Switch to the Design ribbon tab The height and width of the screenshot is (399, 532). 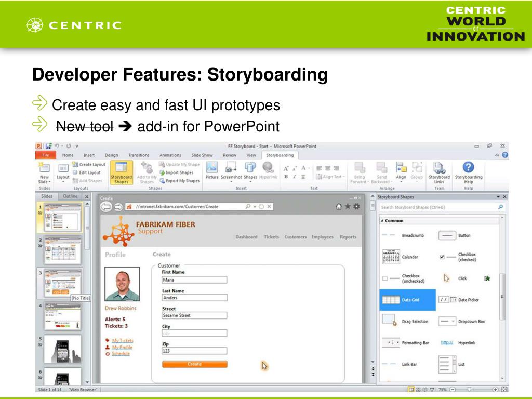click(x=111, y=155)
